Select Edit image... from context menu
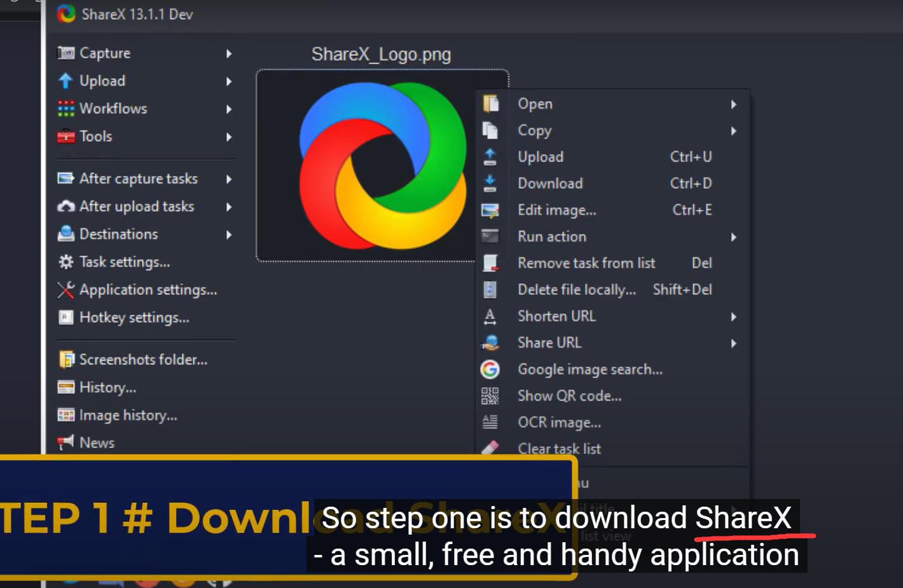 (x=613, y=210)
